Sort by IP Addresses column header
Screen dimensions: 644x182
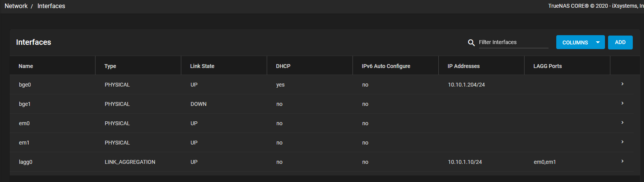point(463,66)
